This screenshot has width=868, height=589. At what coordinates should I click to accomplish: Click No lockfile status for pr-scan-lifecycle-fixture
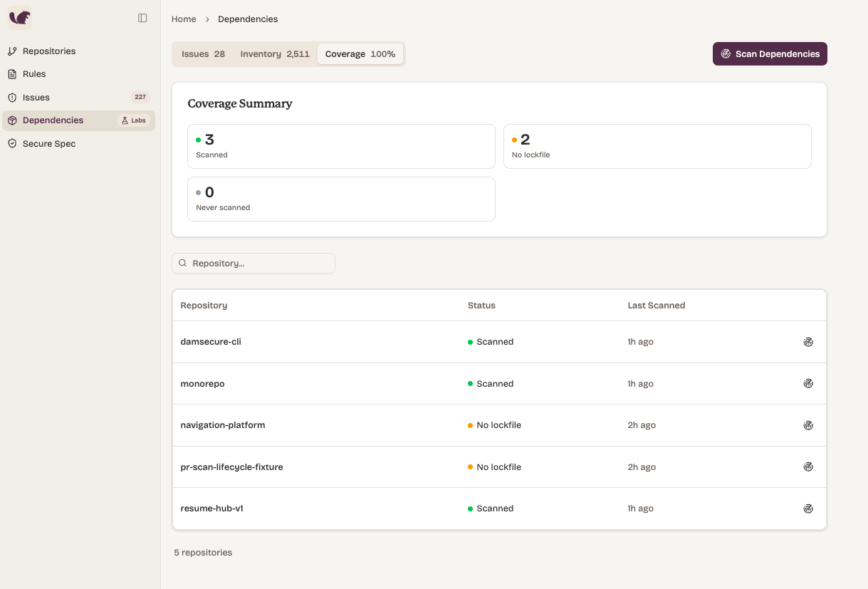(495, 467)
